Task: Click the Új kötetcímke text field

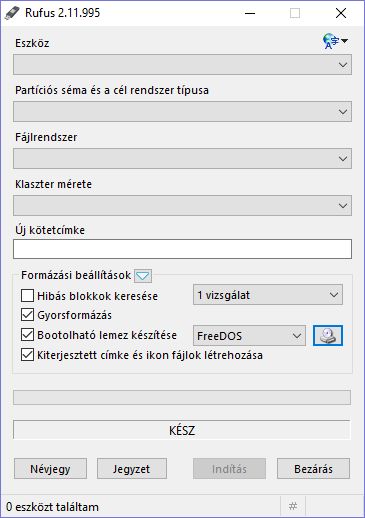Action: coord(182,249)
